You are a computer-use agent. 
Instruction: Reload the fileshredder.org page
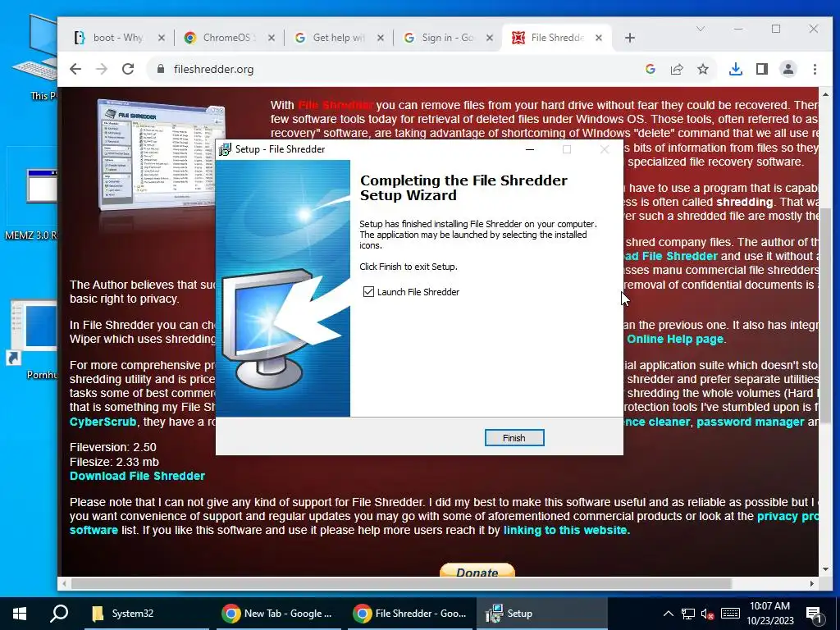127,69
